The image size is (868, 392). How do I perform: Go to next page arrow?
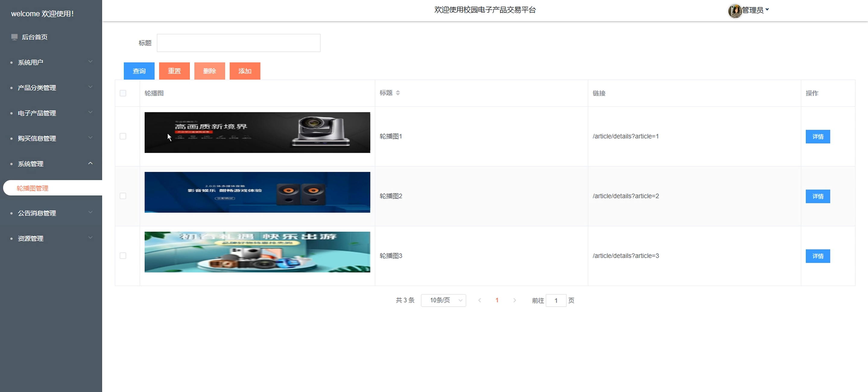coord(515,300)
